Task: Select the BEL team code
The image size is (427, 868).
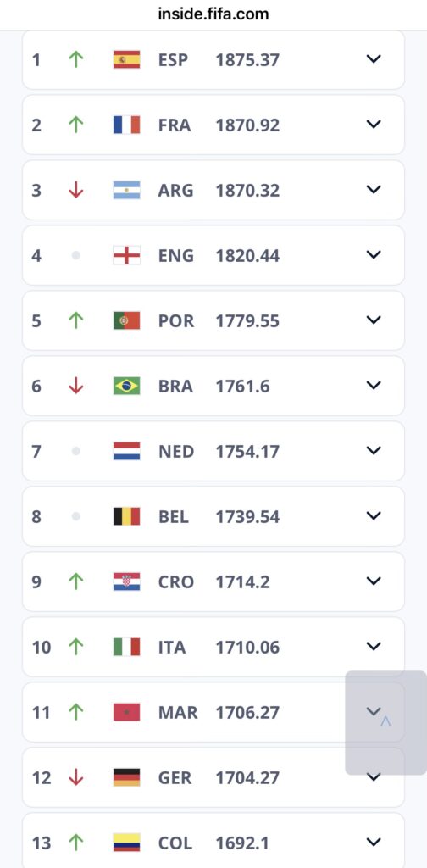Action: pyautogui.click(x=174, y=517)
